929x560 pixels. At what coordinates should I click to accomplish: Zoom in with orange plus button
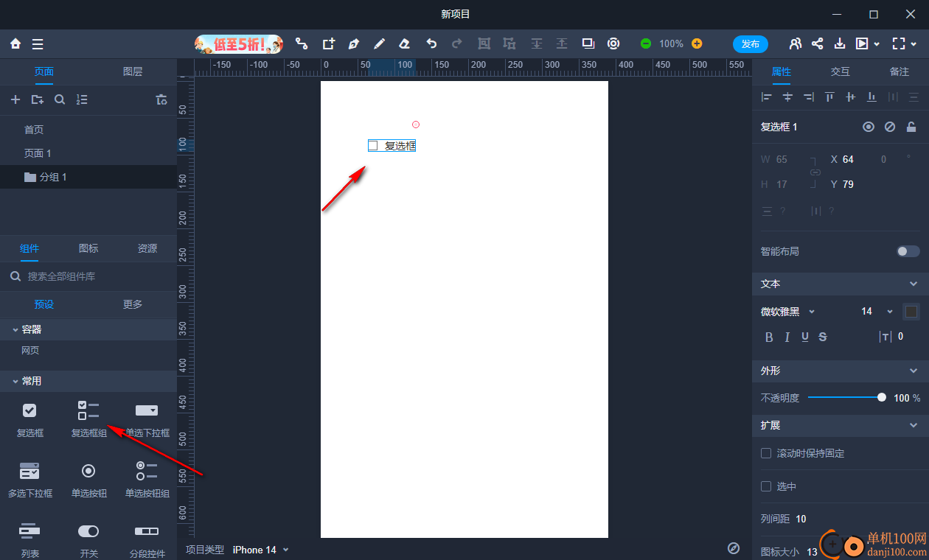coord(697,44)
